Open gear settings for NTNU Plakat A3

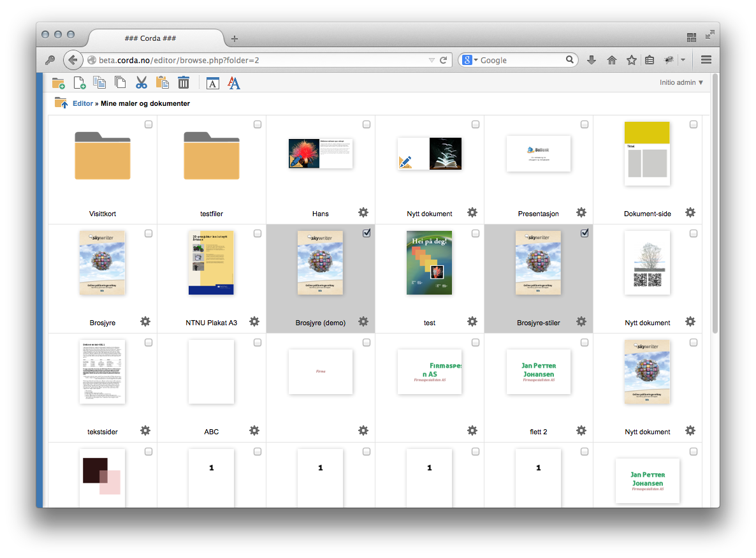click(x=254, y=321)
